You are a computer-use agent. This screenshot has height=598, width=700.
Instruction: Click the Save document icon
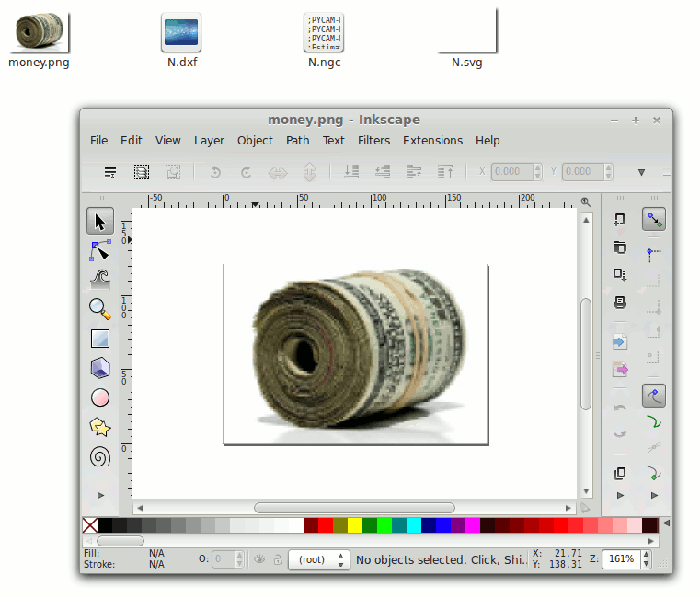tap(620, 274)
